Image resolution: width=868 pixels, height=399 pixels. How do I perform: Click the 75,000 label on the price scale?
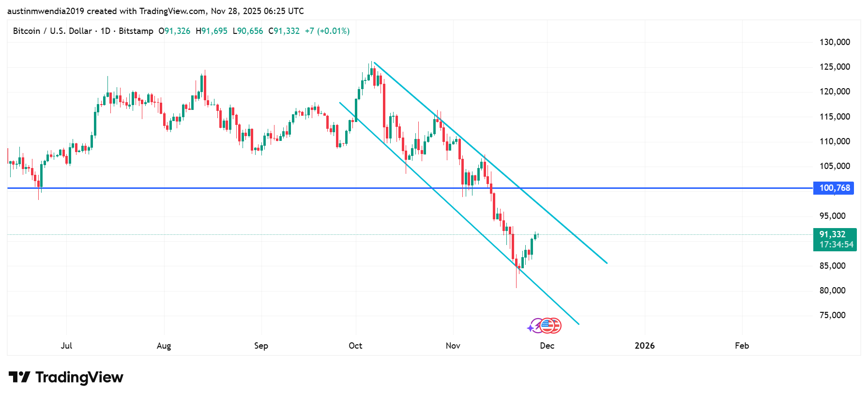pyautogui.click(x=833, y=315)
